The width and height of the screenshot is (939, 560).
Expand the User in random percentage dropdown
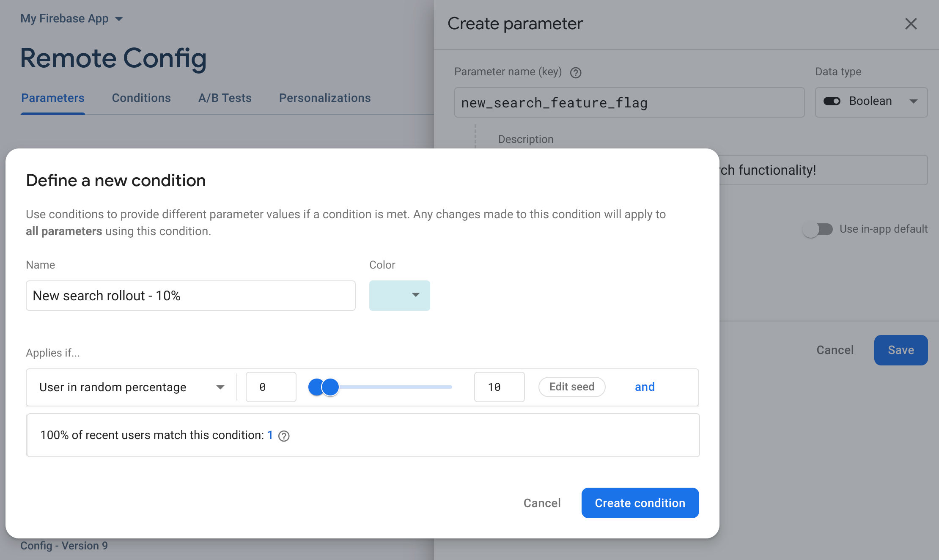click(220, 386)
